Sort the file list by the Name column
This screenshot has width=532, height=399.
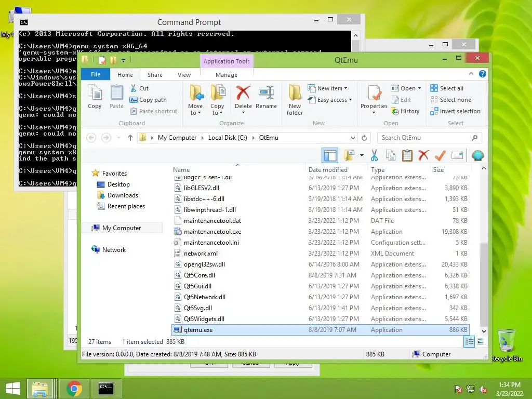tap(181, 170)
